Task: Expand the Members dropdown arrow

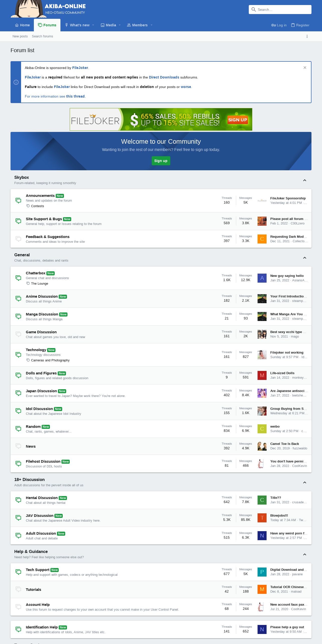Action: pos(151,25)
